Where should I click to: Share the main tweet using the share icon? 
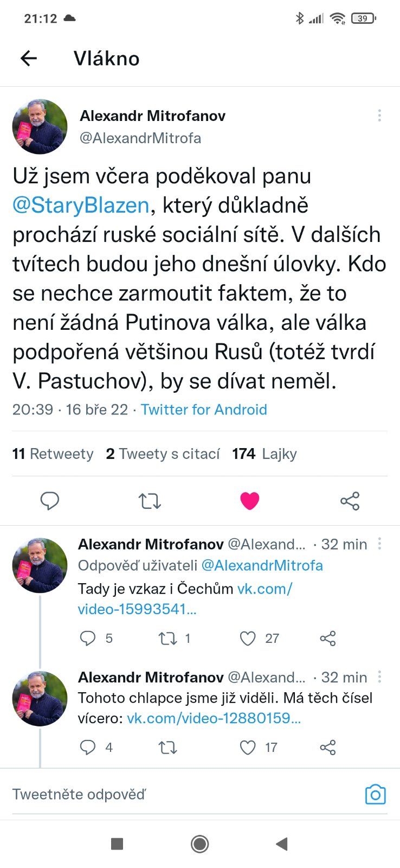coord(350,501)
